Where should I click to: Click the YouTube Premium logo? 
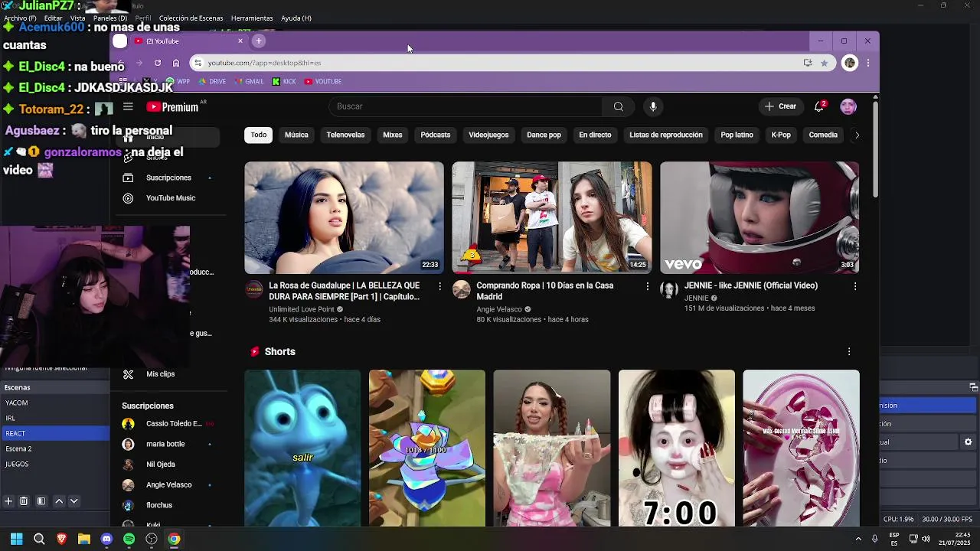[x=173, y=107]
